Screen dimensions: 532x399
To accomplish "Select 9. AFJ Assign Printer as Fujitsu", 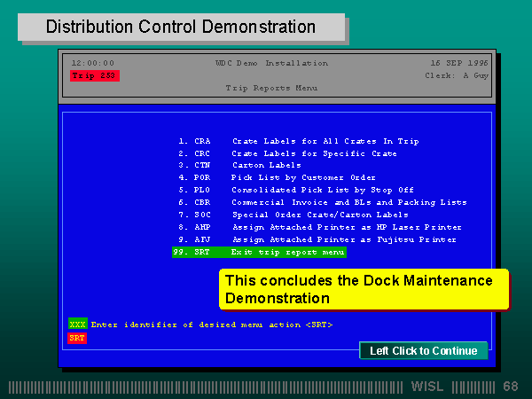I will tap(317, 239).
